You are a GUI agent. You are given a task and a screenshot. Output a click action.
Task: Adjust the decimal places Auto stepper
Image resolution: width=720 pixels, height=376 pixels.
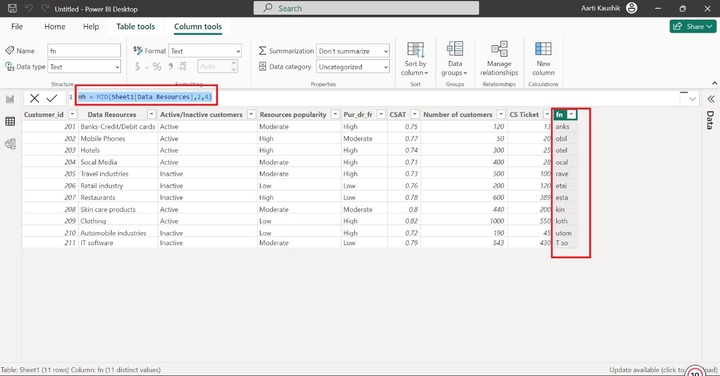(234, 67)
